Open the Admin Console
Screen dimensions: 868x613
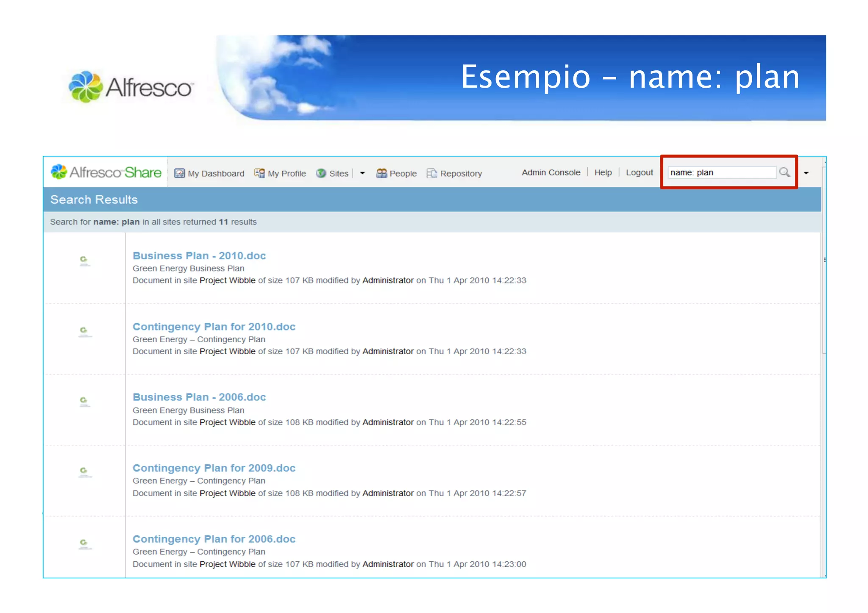coord(551,172)
